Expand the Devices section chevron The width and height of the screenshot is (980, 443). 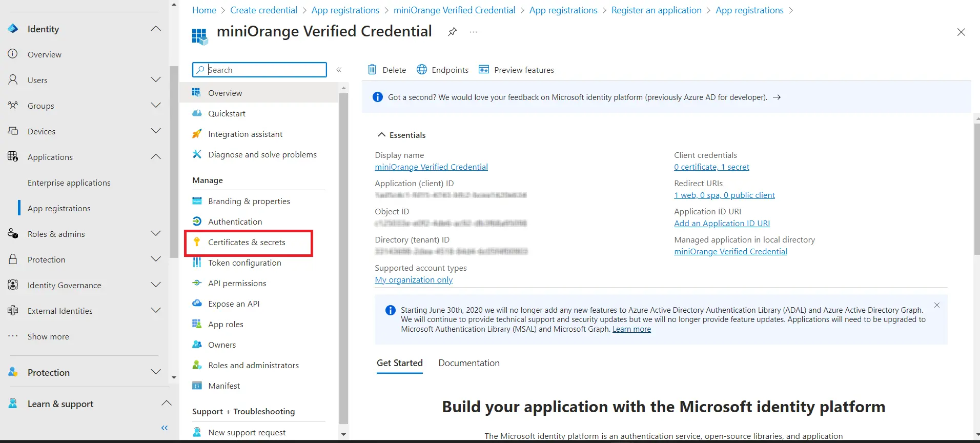[156, 131]
